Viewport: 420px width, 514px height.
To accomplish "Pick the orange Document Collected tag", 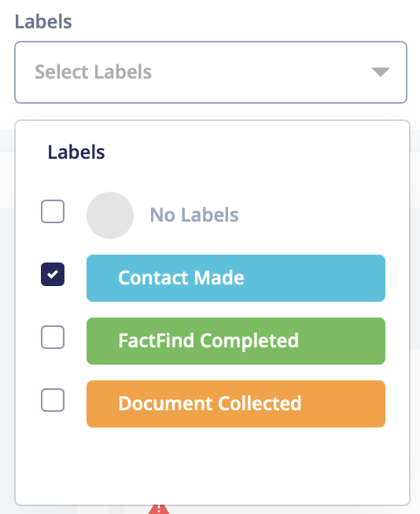I will coord(236,404).
